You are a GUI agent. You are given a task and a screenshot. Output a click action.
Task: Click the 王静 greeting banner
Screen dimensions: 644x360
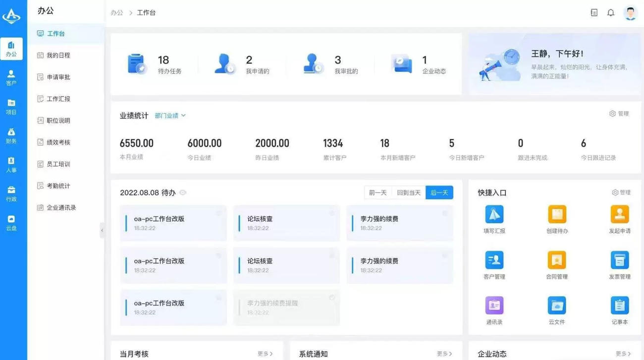(x=555, y=64)
